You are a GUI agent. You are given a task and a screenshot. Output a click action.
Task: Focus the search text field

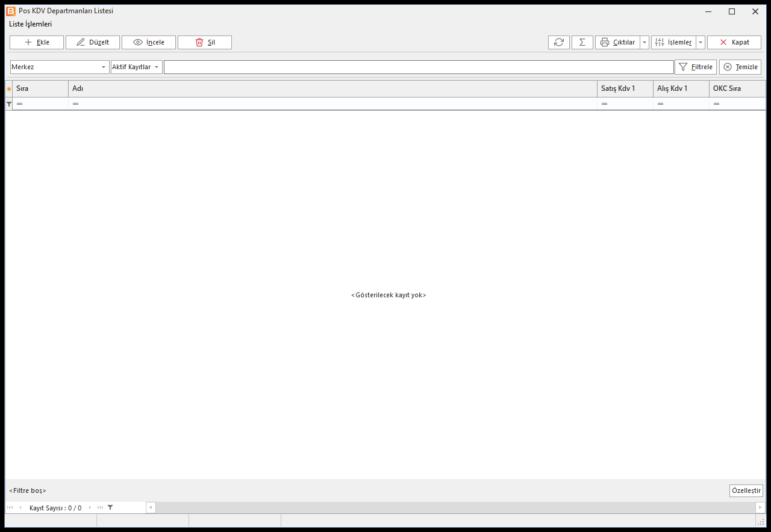tap(419, 67)
